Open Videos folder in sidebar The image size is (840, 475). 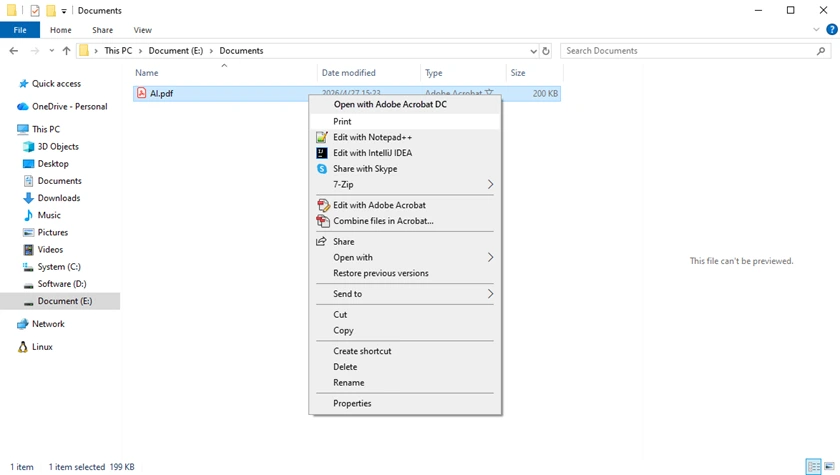tap(50, 250)
